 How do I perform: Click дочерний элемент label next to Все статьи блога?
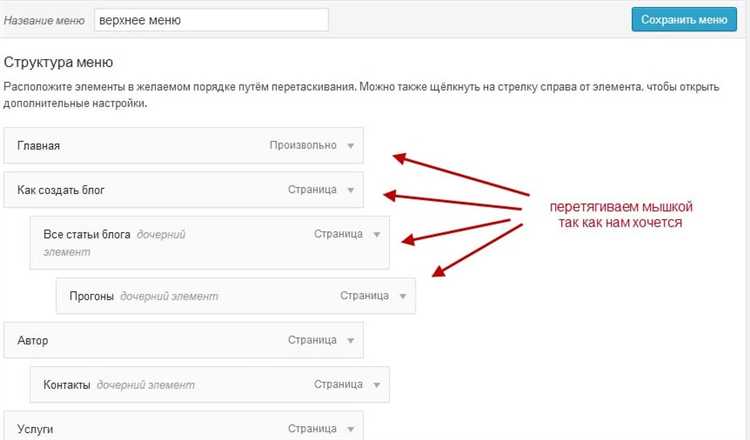[114, 243]
